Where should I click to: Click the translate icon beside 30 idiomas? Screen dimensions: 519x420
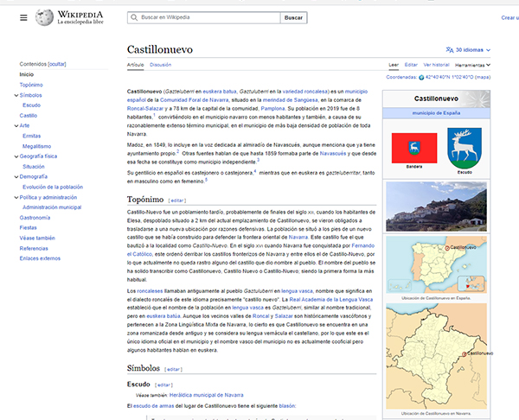point(449,50)
